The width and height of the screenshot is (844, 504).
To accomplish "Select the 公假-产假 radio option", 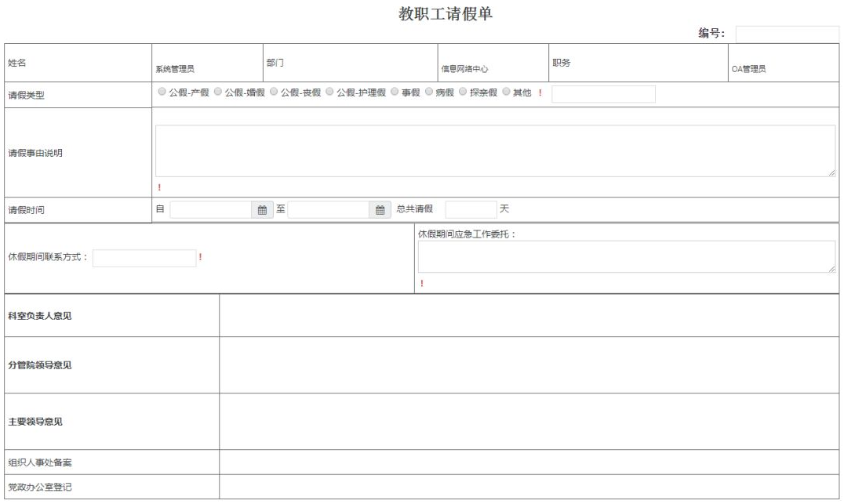I will click(x=162, y=92).
